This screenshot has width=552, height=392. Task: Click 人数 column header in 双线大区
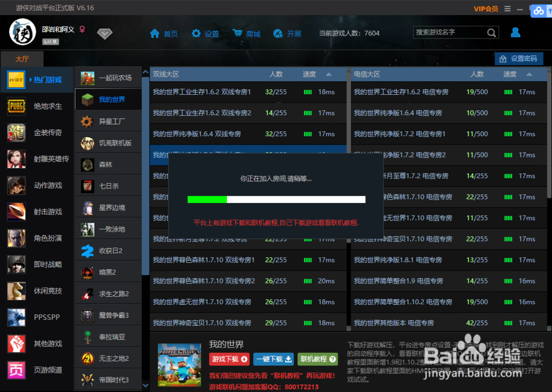tap(276, 74)
